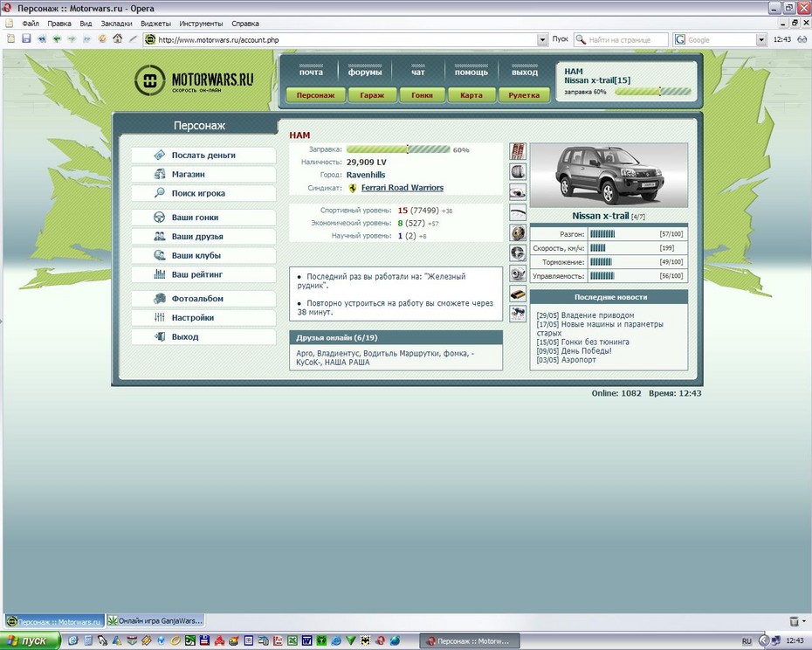
Task: Click the Opera trash can icon
Action: click(795, 620)
